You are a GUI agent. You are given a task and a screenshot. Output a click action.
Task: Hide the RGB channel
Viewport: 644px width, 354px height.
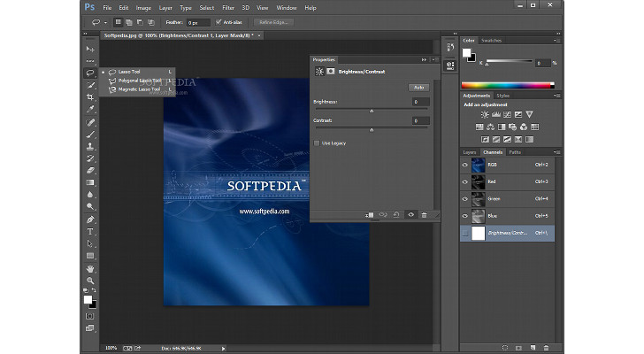coord(465,165)
